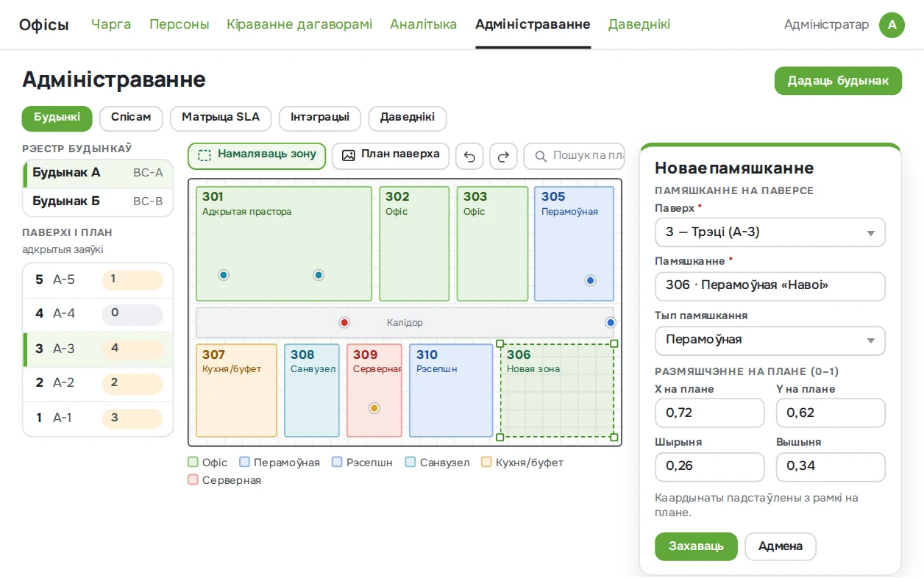
Task: Click the Дадаць будынак button
Action: click(838, 81)
